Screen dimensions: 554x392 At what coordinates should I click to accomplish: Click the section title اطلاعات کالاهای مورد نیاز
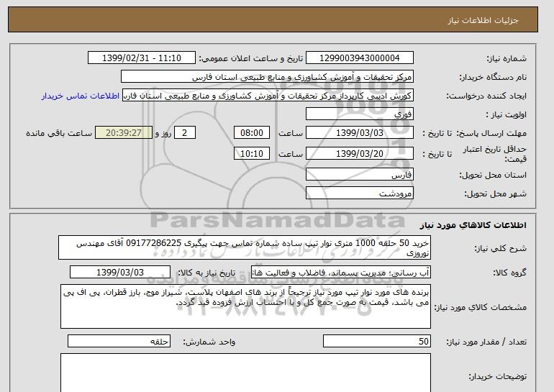pyautogui.click(x=473, y=225)
